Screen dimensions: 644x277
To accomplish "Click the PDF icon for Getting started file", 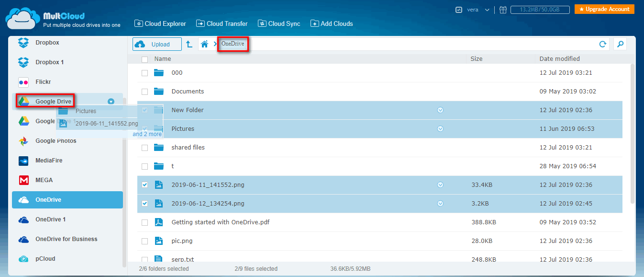I will (x=159, y=222).
